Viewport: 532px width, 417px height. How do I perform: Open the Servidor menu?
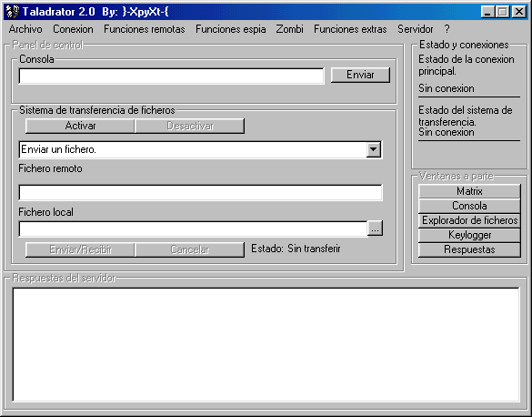coord(416,29)
